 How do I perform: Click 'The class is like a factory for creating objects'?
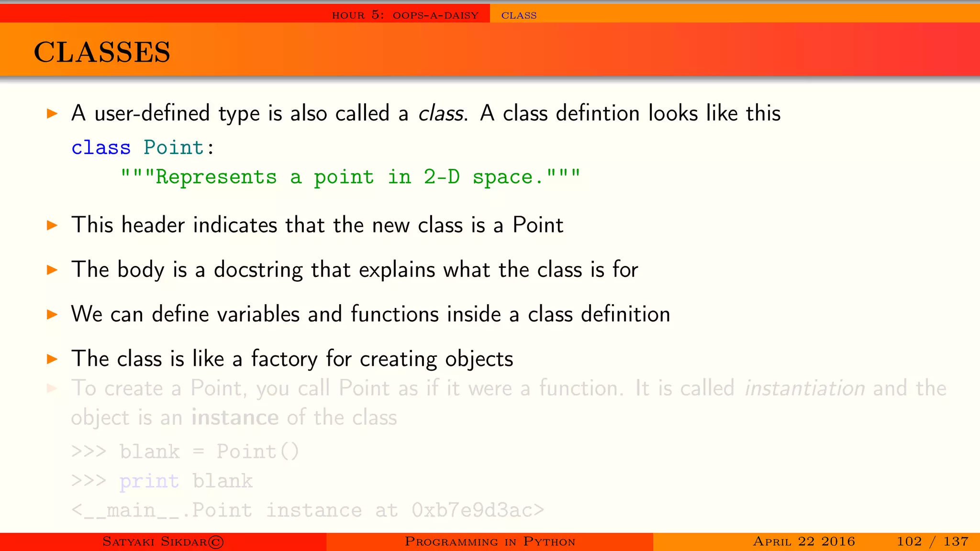coord(292,359)
